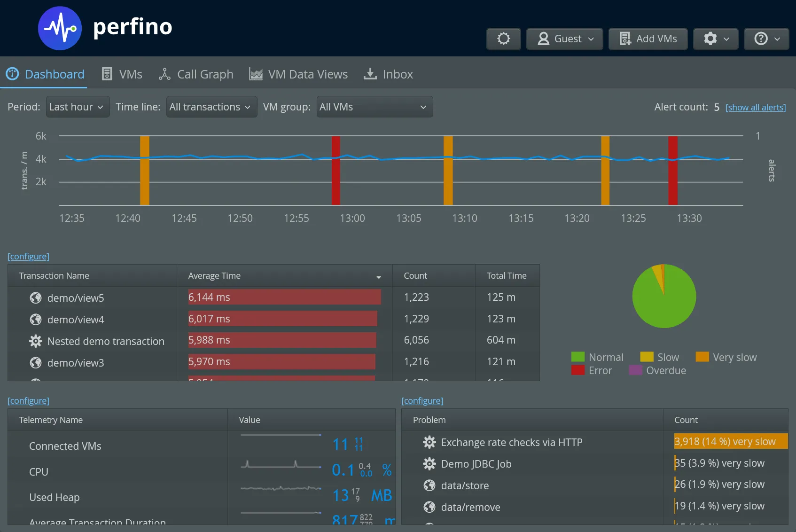
Task: Open the VM group All VMs dropdown
Action: [374, 107]
